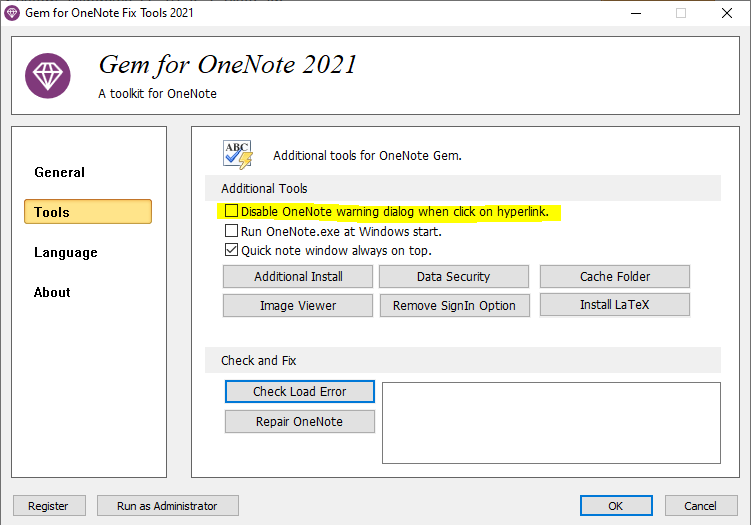Click Run as Administrator button

click(167, 506)
